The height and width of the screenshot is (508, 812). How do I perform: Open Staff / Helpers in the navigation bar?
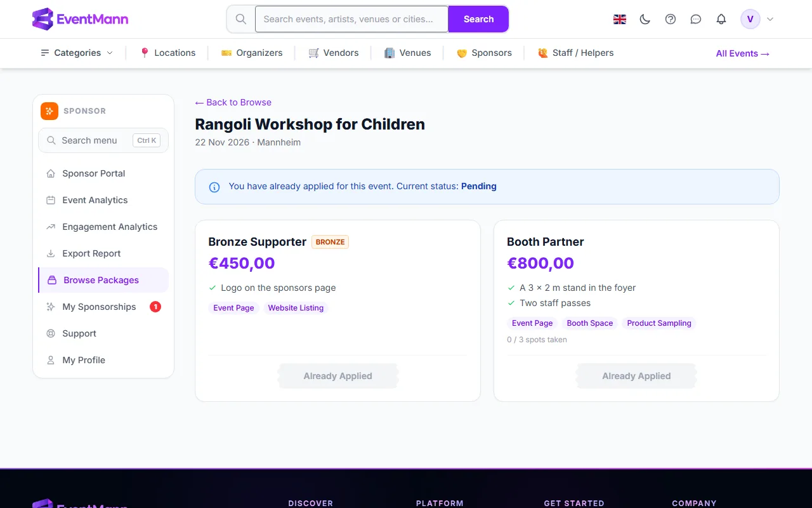coord(575,53)
